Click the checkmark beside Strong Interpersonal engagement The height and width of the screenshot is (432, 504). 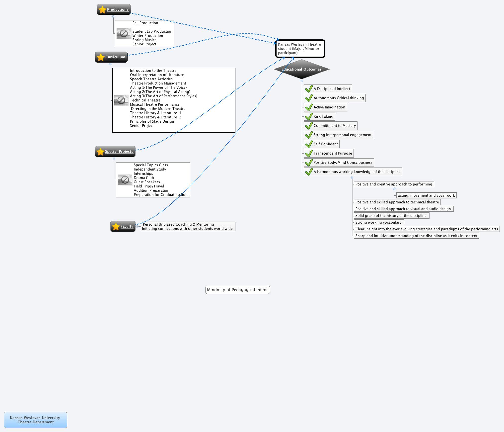click(x=309, y=135)
